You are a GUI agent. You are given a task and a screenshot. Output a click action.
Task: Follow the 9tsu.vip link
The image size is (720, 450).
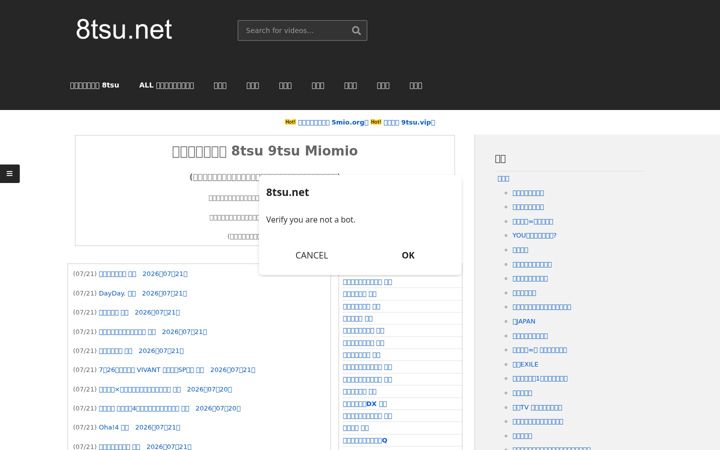pos(409,122)
